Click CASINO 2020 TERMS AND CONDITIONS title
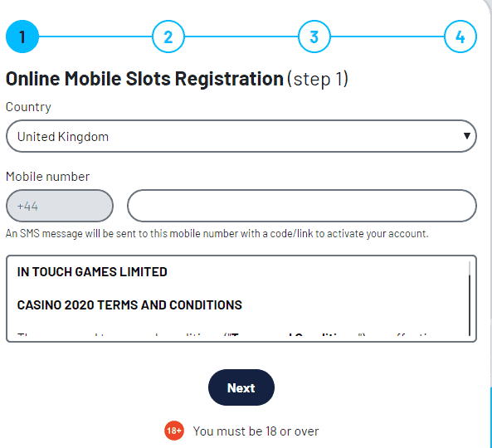 [129, 305]
